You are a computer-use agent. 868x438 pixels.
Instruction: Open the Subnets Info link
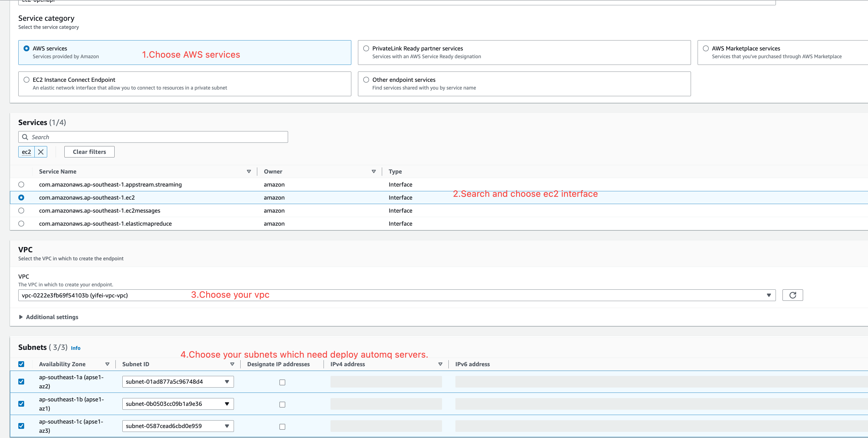(75, 348)
